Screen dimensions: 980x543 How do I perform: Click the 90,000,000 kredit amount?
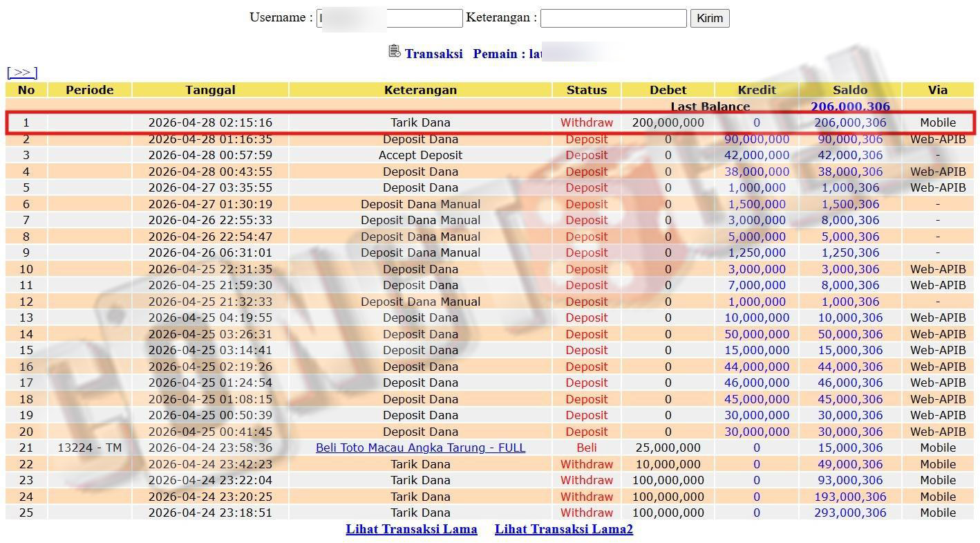click(757, 139)
